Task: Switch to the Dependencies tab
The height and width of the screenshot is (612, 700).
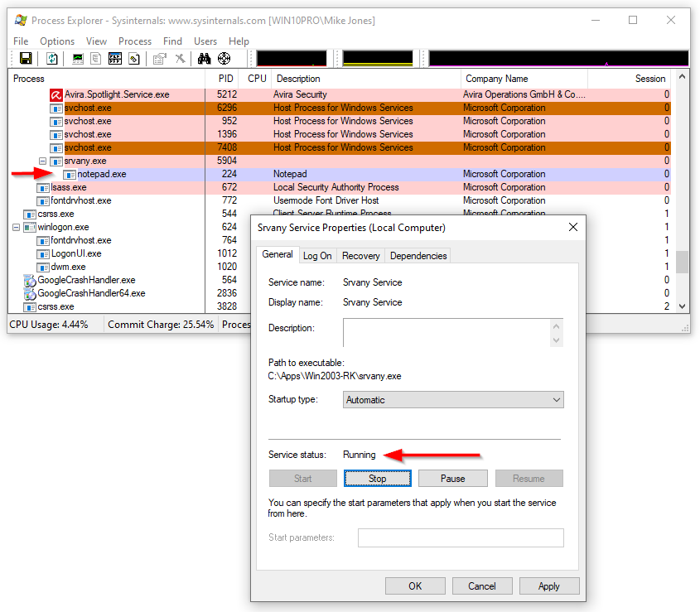Action: coord(418,256)
